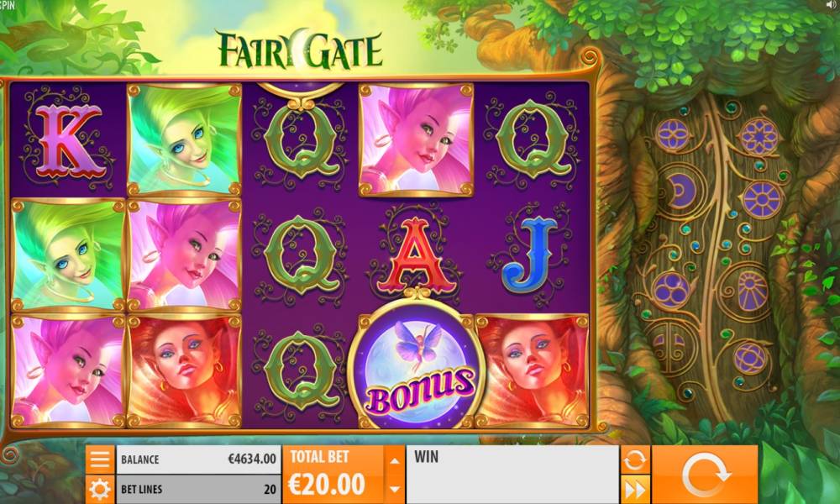Click the top-left four-petal flower tree emblem
The width and height of the screenshot is (840, 504).
pos(673,134)
